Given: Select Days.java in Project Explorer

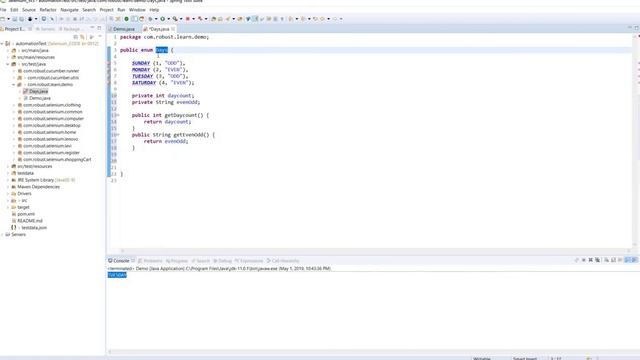Looking at the screenshot, I should pos(38,91).
